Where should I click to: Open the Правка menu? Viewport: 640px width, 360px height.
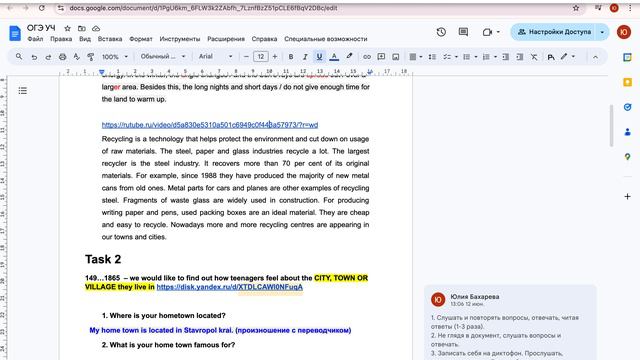(x=61, y=39)
